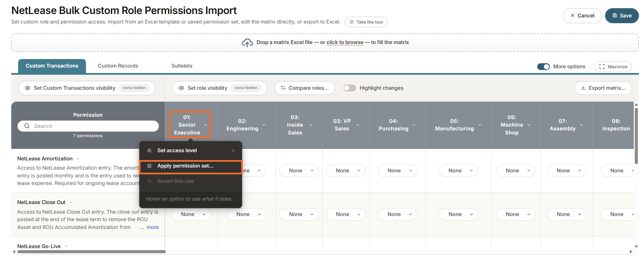Screen dimensions: 644x259
Task: Set Amortization access level for Machine Shop
Action: (516, 171)
